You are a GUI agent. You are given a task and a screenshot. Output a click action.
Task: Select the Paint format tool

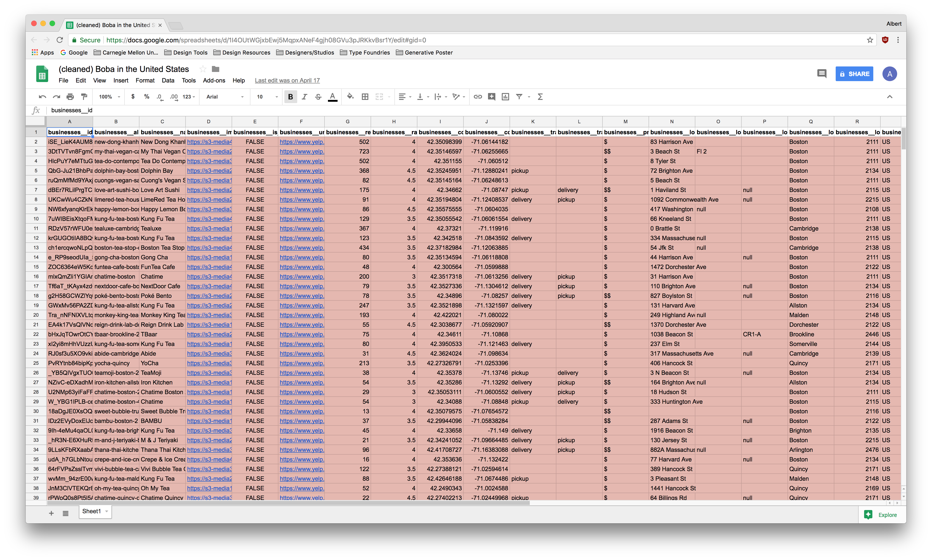[84, 97]
